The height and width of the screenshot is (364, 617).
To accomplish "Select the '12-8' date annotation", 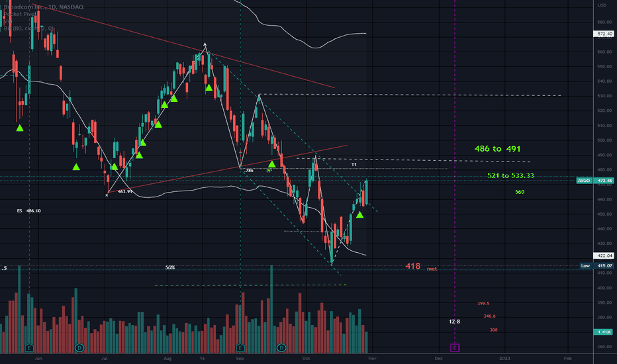I will [x=455, y=322].
